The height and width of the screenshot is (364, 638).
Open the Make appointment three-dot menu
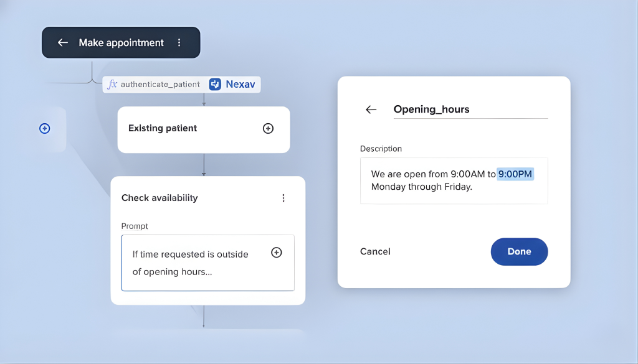tap(179, 43)
